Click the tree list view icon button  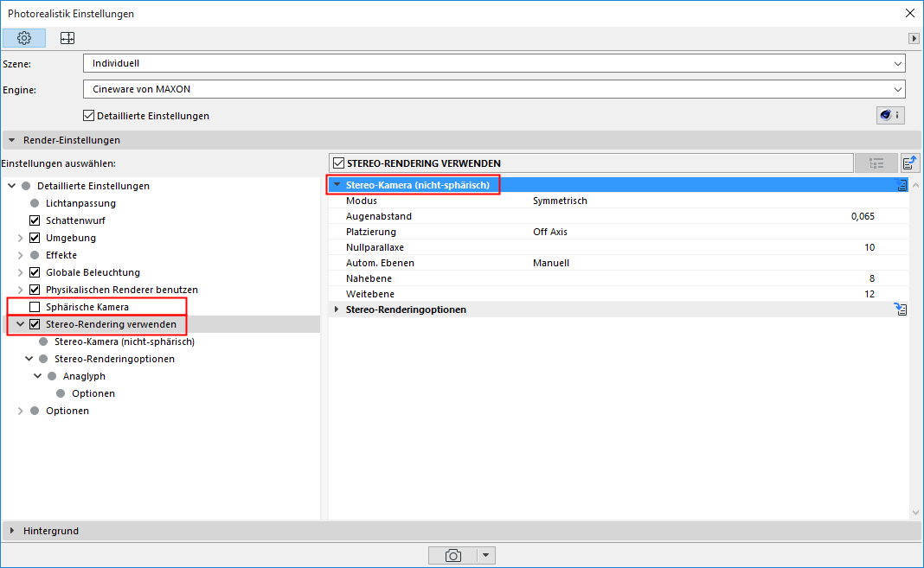pyautogui.click(x=876, y=163)
